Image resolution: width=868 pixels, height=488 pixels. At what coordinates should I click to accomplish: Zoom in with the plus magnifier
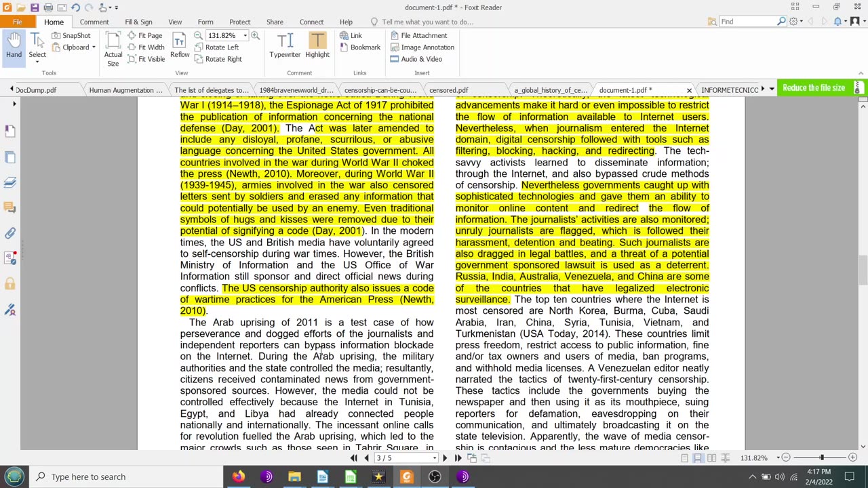[x=256, y=35]
